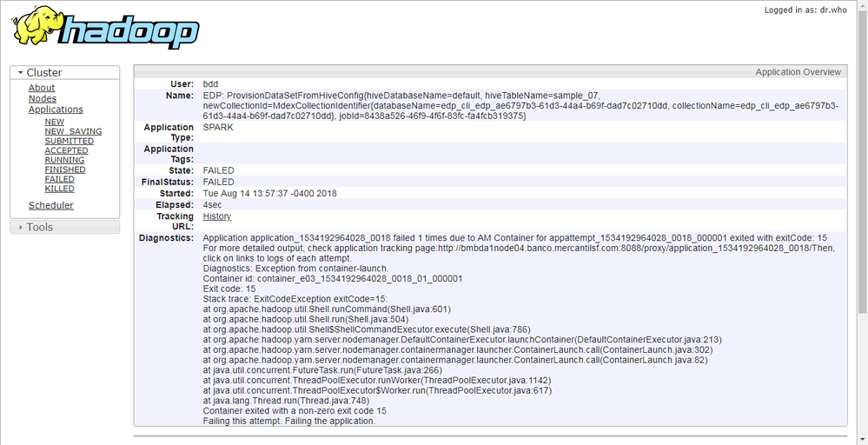868x445 pixels.
Task: Open the Nodes link
Action: pos(43,98)
